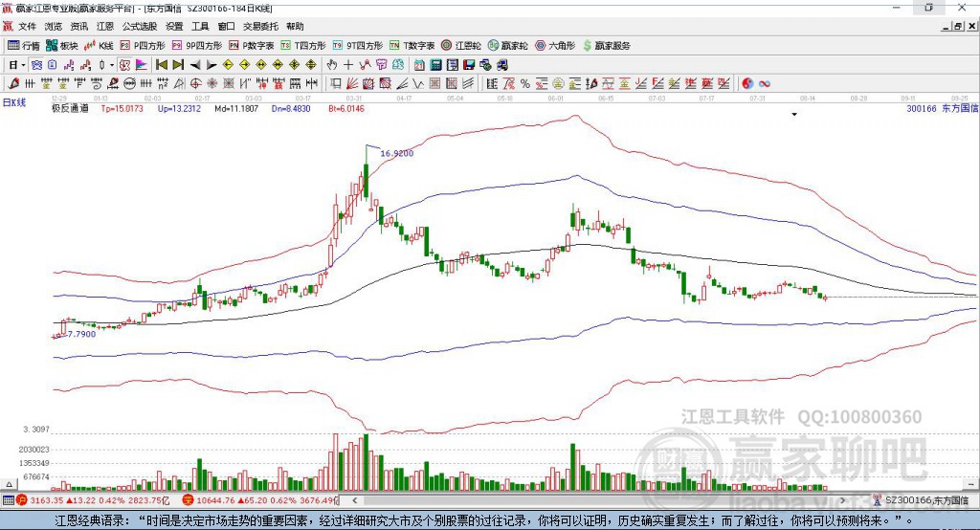The width and height of the screenshot is (980, 530).
Task: Click the Shenzhen index 10644.76 status entry
Action: click(260, 500)
